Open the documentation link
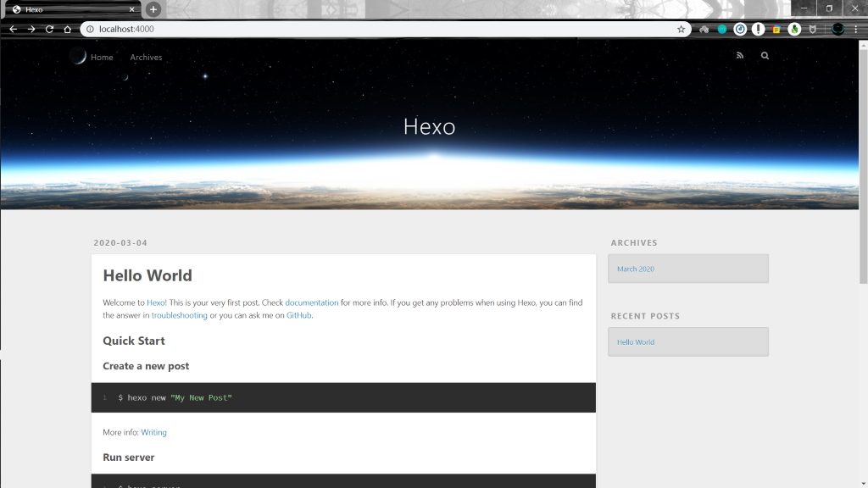The height and width of the screenshot is (488, 868). 312,302
